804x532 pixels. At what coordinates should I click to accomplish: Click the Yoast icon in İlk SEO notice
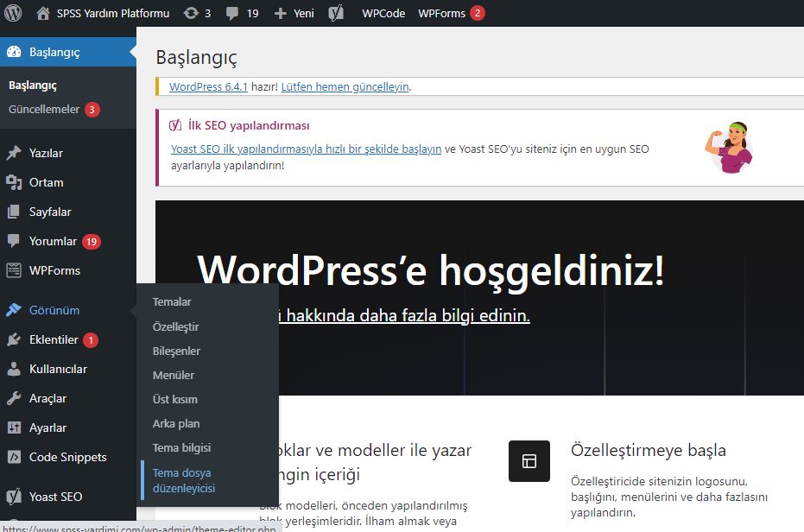point(175,125)
